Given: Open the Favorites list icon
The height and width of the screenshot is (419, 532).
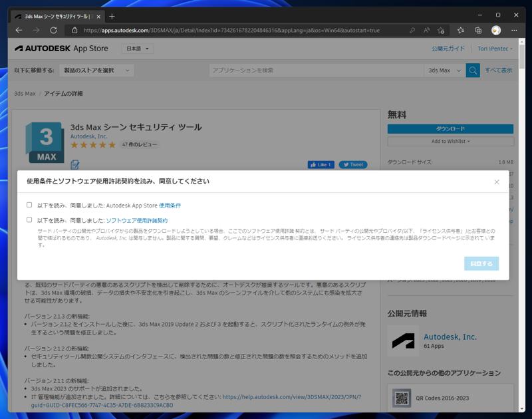Looking at the screenshot, I should (x=460, y=31).
